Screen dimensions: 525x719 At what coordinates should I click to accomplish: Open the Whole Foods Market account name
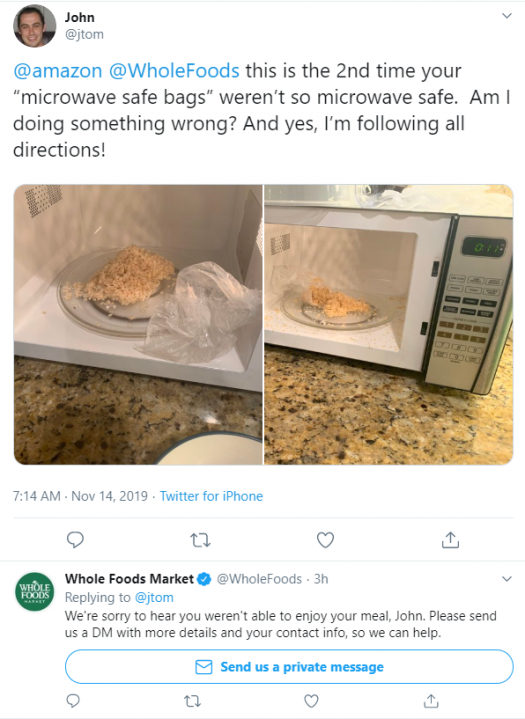click(129, 579)
